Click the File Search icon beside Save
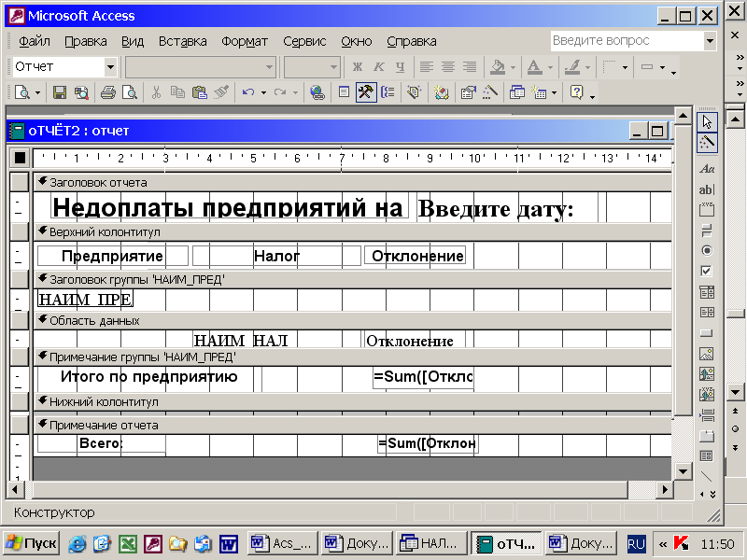 pos(81,91)
